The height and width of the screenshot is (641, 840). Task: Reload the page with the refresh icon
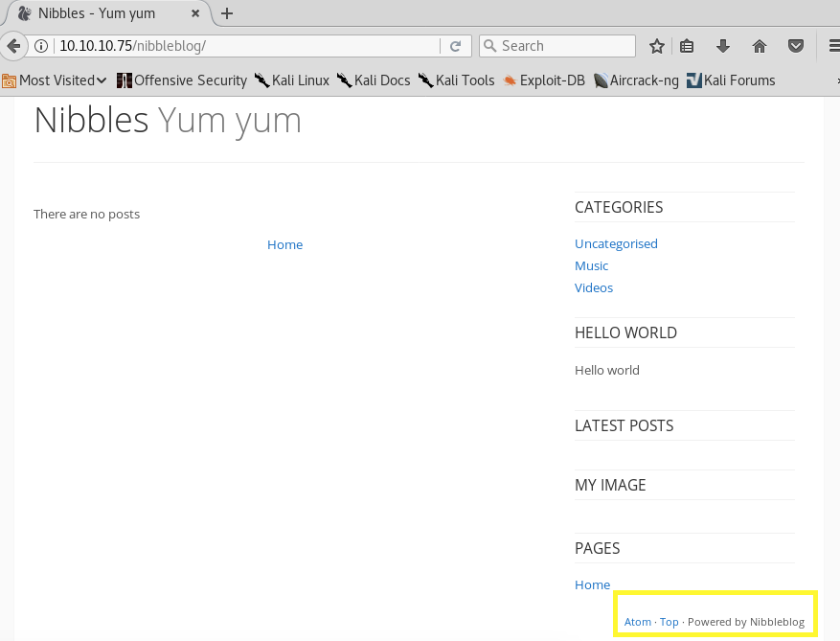pos(456,46)
